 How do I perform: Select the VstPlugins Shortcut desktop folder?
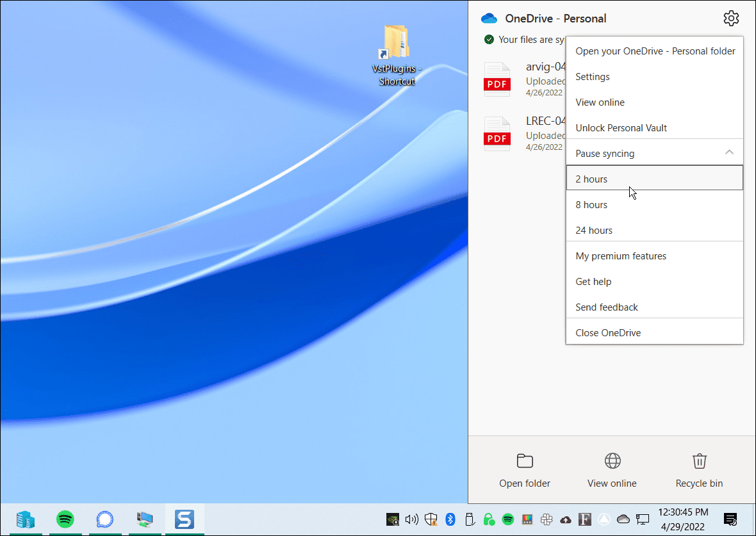tap(397, 56)
